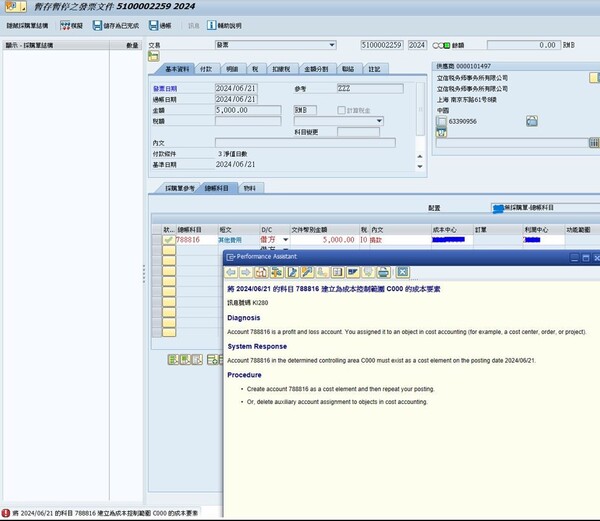600x521 pixels.
Task: Click the print icon in Performance Assistant
Action: (x=383, y=272)
